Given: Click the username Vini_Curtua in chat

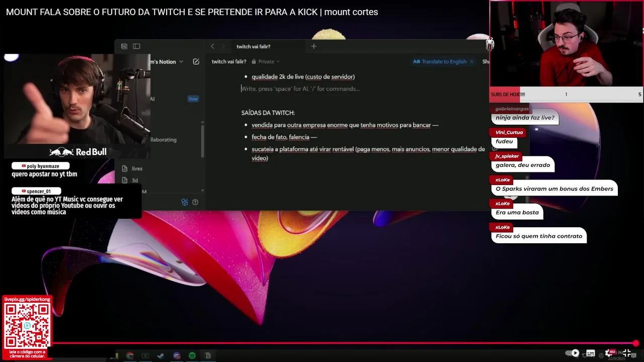Looking at the screenshot, I should 509,132.
